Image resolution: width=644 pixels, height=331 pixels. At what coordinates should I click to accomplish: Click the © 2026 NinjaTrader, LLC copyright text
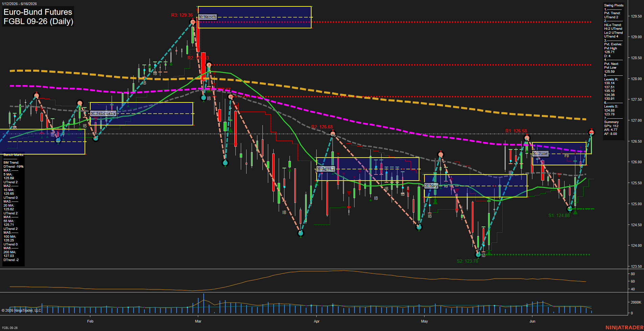tap(21, 310)
